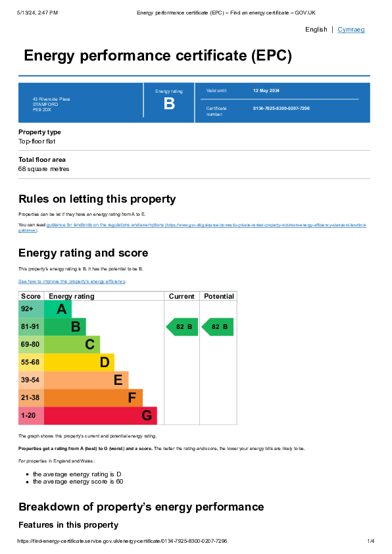The height and width of the screenshot is (554, 392).
Task: Click the Energy performance certificate heading
Action: tap(158, 55)
